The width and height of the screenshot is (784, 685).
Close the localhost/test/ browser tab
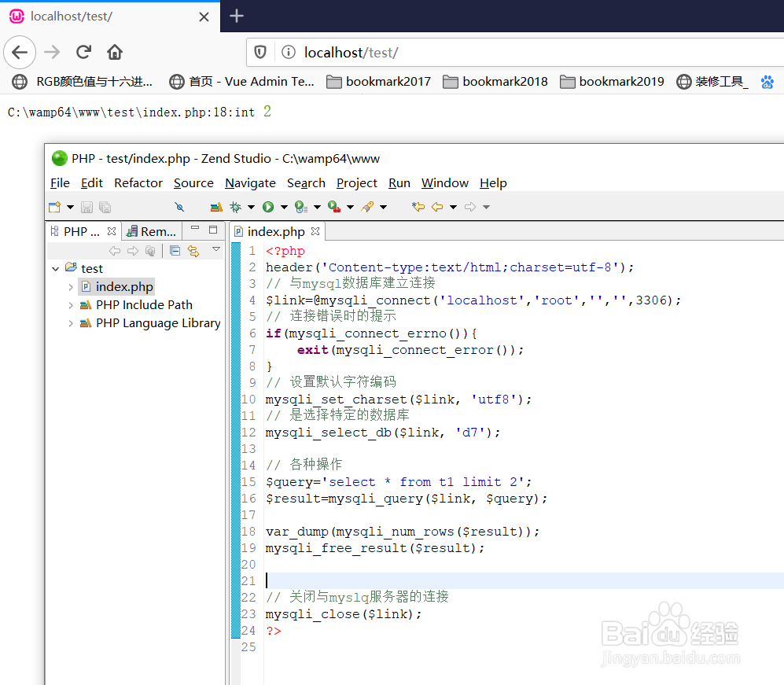click(x=204, y=17)
